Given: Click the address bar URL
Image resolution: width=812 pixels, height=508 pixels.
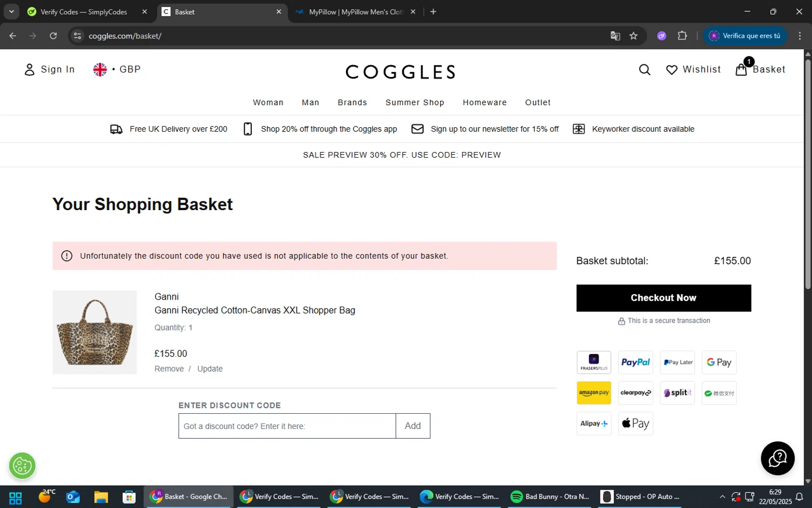Looking at the screenshot, I should pyautogui.click(x=125, y=36).
